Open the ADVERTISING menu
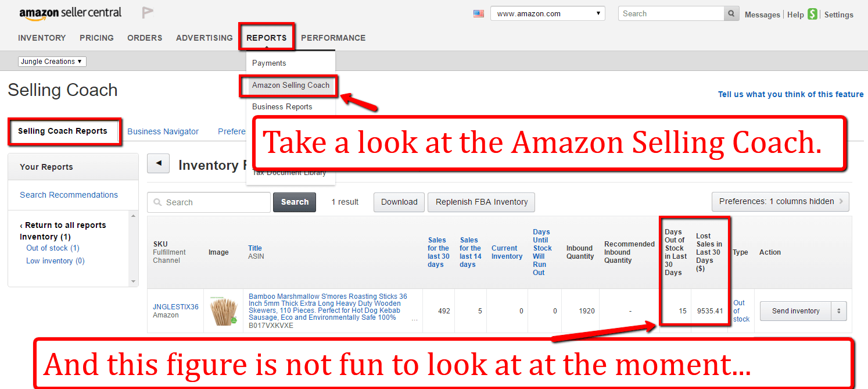Image resolution: width=868 pixels, height=389 pixels. point(205,38)
